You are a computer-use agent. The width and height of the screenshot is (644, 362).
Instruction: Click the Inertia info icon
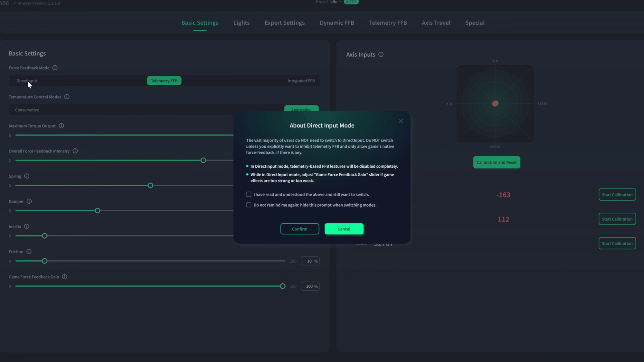27,227
